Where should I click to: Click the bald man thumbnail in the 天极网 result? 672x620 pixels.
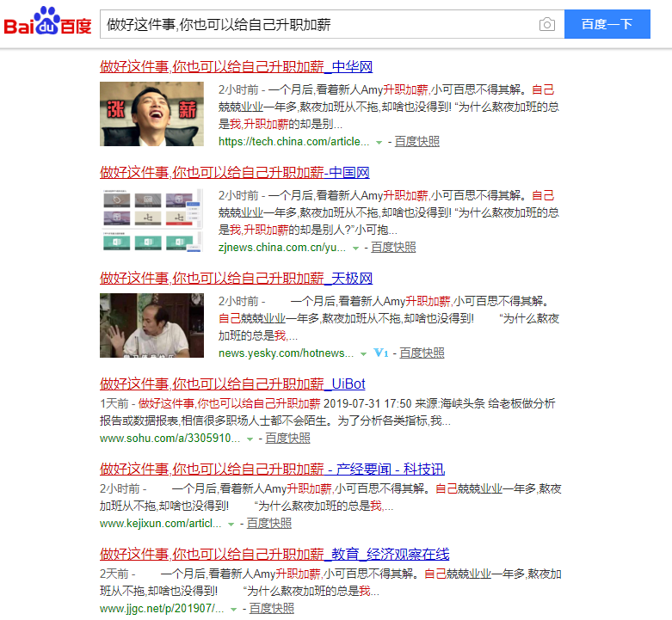[151, 325]
